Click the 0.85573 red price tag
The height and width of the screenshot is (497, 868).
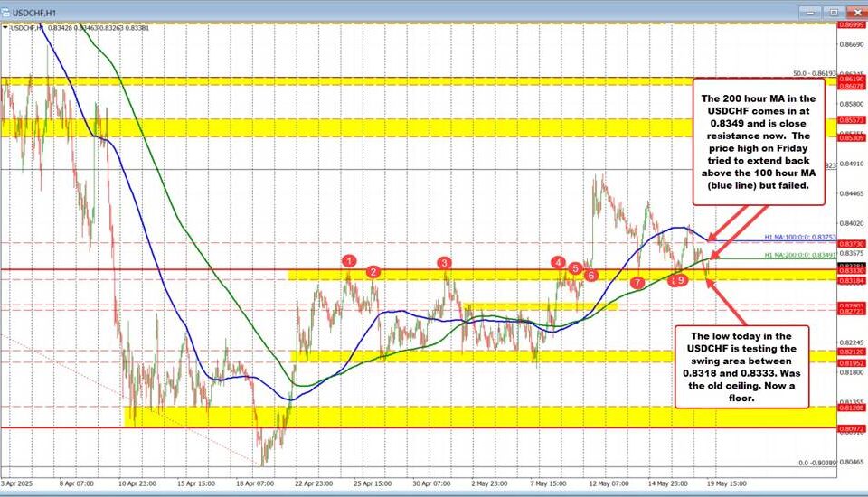[852, 120]
